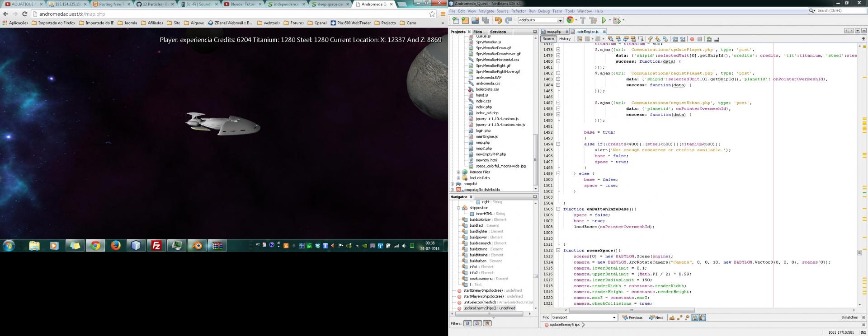
Task: Expand the Remote Files node
Action: 458,172
